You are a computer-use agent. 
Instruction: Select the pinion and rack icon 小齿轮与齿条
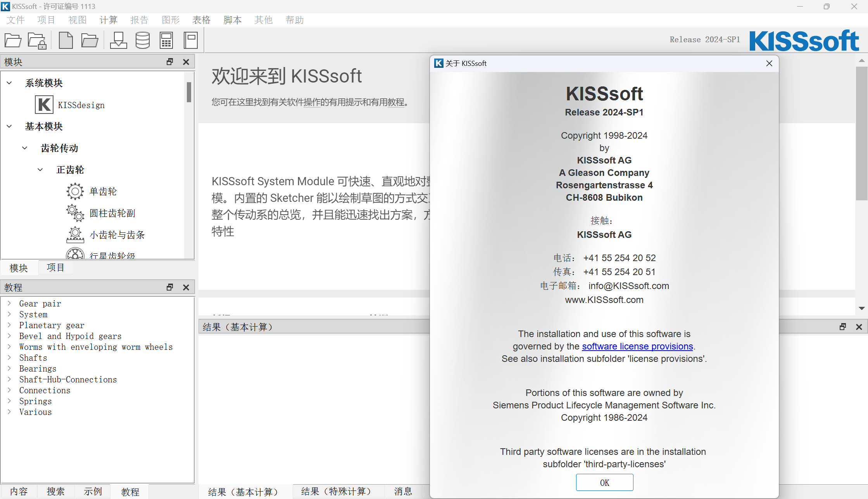(75, 235)
